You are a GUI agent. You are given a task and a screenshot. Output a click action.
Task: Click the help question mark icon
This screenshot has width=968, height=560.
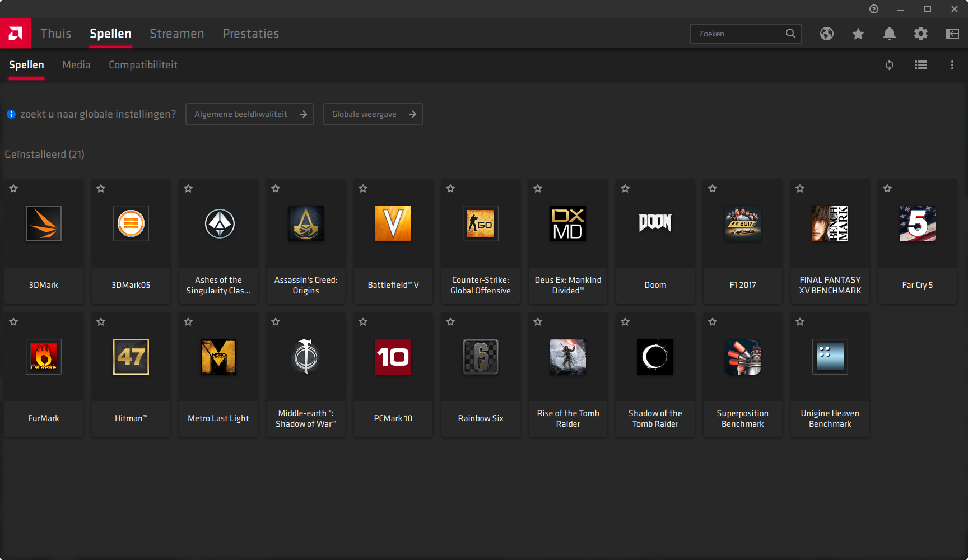tap(874, 9)
